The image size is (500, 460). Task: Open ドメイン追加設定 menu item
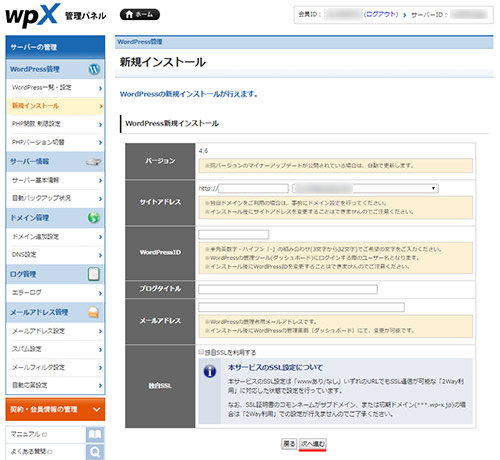(x=55, y=237)
